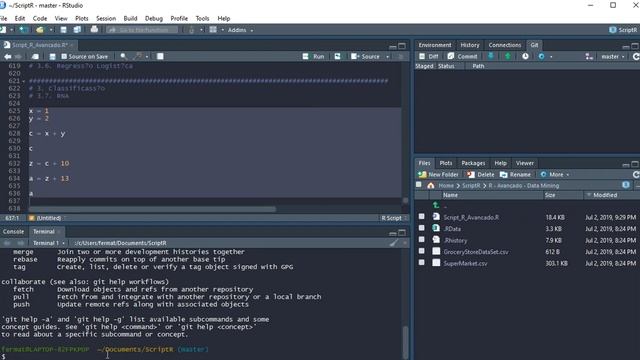Open the R Script file type dropdown

(x=394, y=218)
